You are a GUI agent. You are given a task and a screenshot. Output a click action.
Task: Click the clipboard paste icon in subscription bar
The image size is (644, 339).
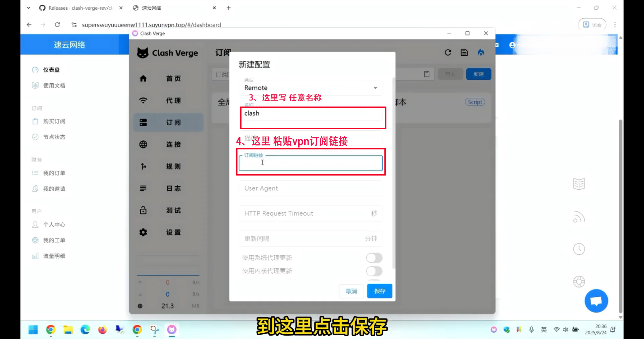click(427, 74)
